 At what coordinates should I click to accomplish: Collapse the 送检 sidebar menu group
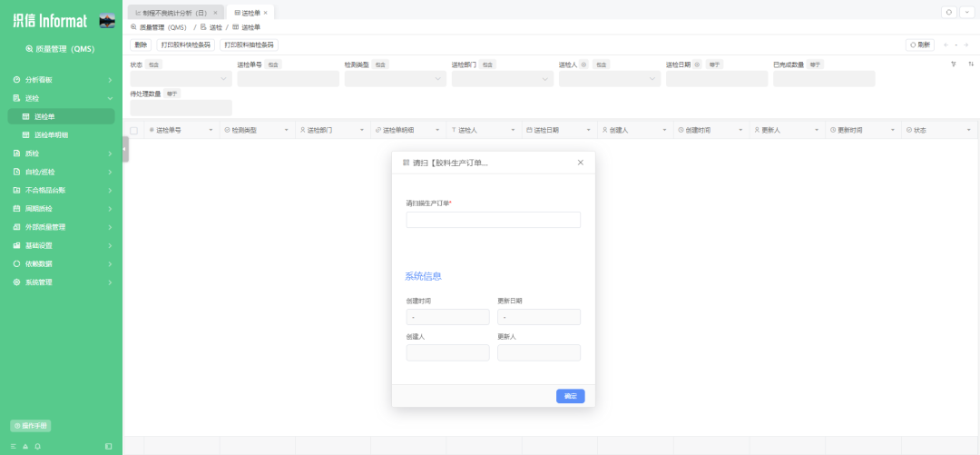pos(62,98)
